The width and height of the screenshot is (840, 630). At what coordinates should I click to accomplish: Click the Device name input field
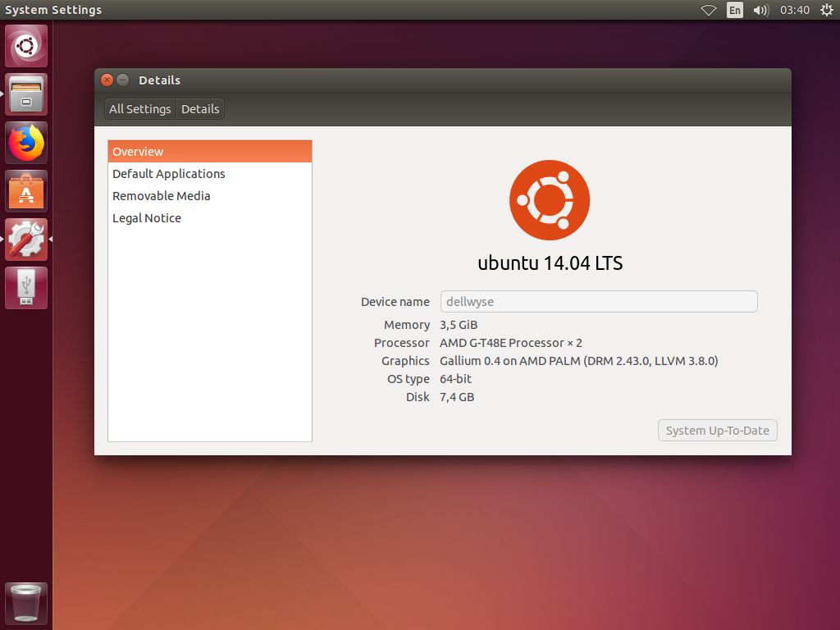point(599,302)
